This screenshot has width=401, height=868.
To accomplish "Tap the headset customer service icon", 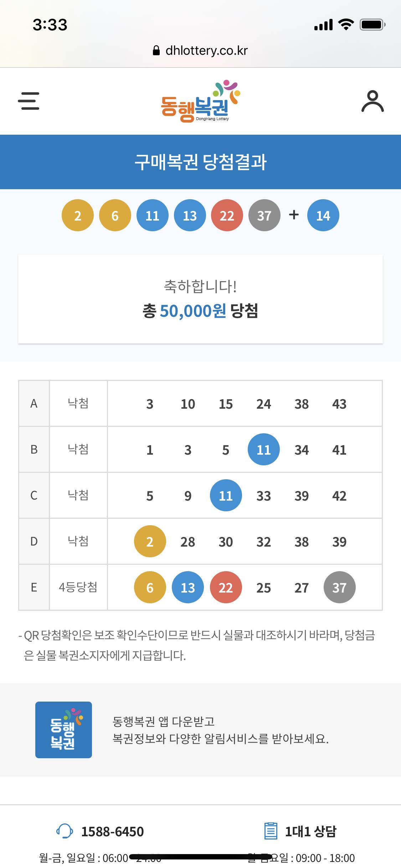I will tap(65, 831).
